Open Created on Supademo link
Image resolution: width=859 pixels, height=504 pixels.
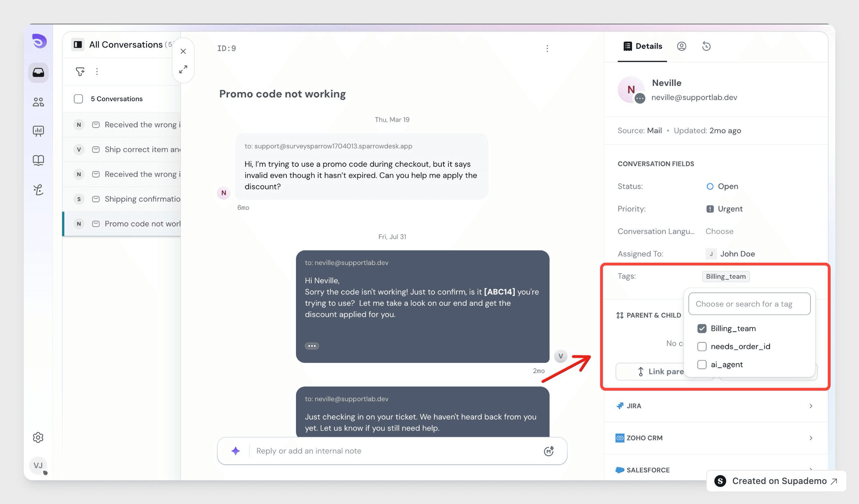pyautogui.click(x=777, y=481)
